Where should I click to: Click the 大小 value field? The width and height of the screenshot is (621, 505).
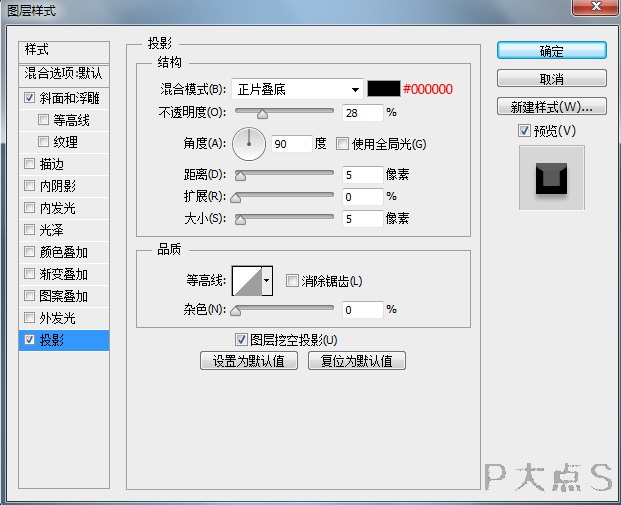363,219
